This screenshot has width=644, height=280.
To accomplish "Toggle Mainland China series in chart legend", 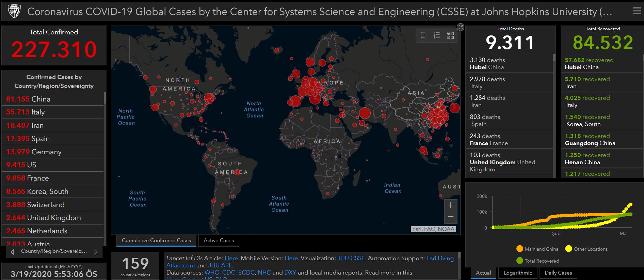I will click(537, 249).
